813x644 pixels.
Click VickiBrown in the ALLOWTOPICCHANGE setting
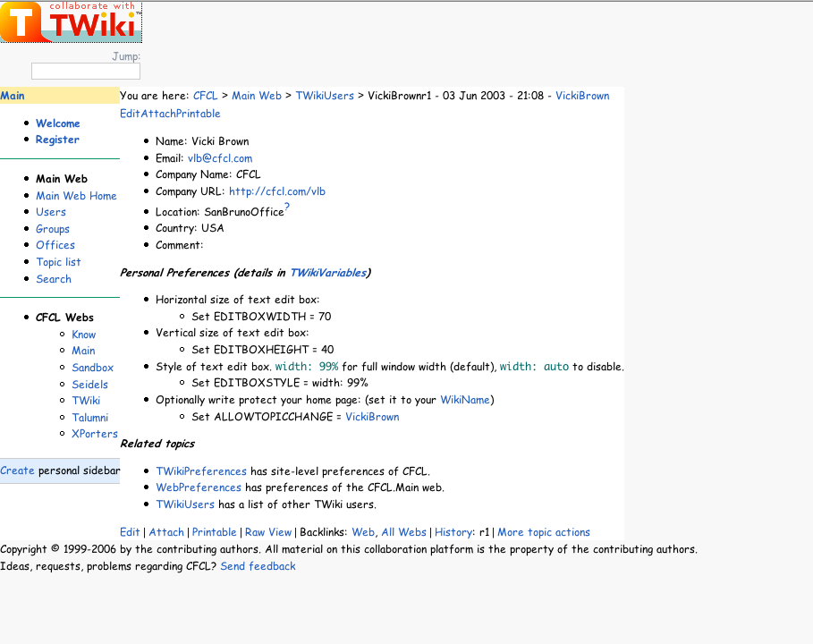pyautogui.click(x=372, y=416)
